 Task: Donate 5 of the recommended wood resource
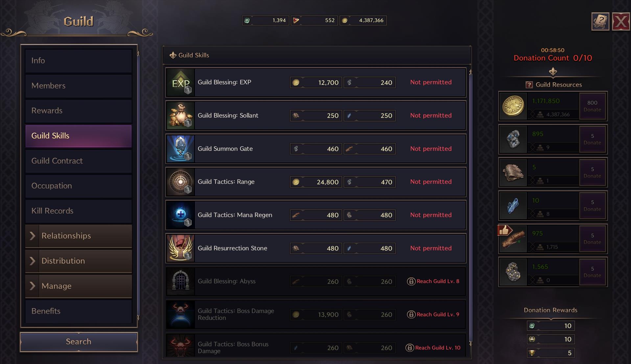point(592,239)
